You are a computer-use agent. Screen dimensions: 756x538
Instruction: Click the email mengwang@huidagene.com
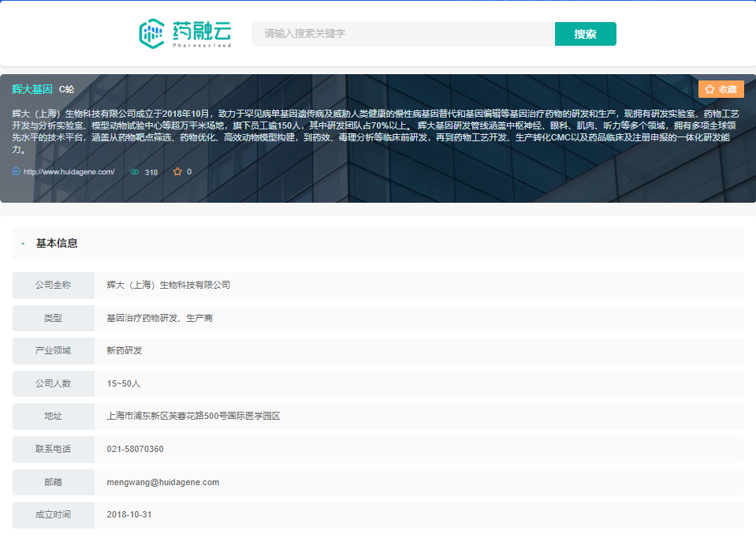[162, 482]
